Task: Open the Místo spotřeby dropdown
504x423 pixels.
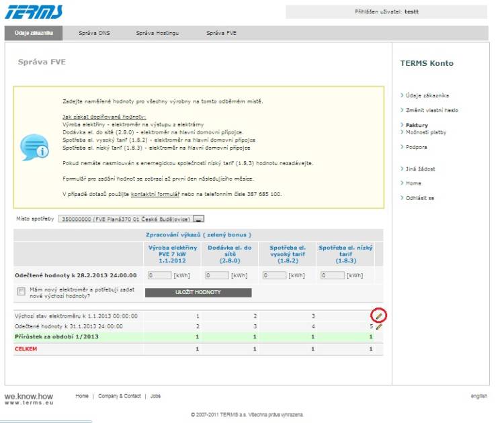Action: (200, 219)
